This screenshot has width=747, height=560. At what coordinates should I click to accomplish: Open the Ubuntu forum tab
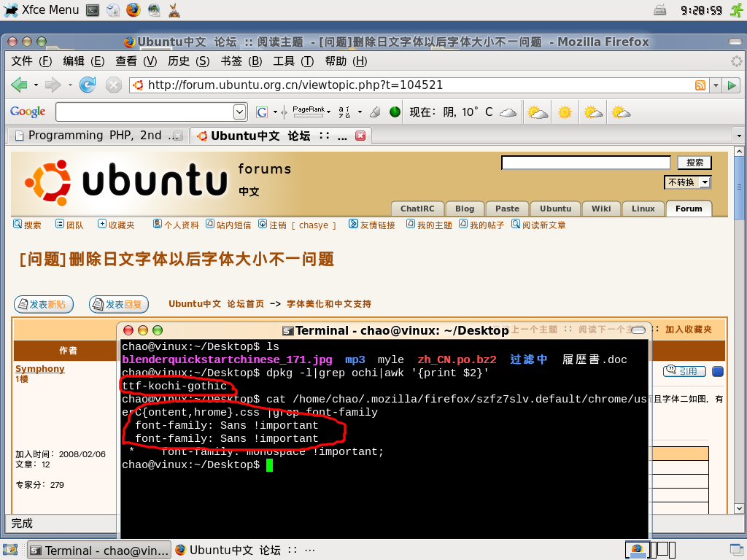click(555, 209)
